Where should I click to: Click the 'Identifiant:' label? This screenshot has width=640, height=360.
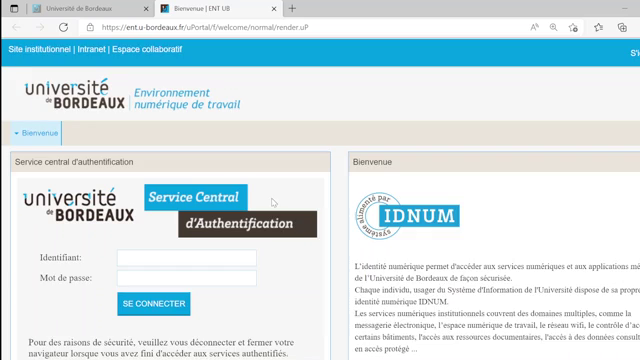[60, 258]
